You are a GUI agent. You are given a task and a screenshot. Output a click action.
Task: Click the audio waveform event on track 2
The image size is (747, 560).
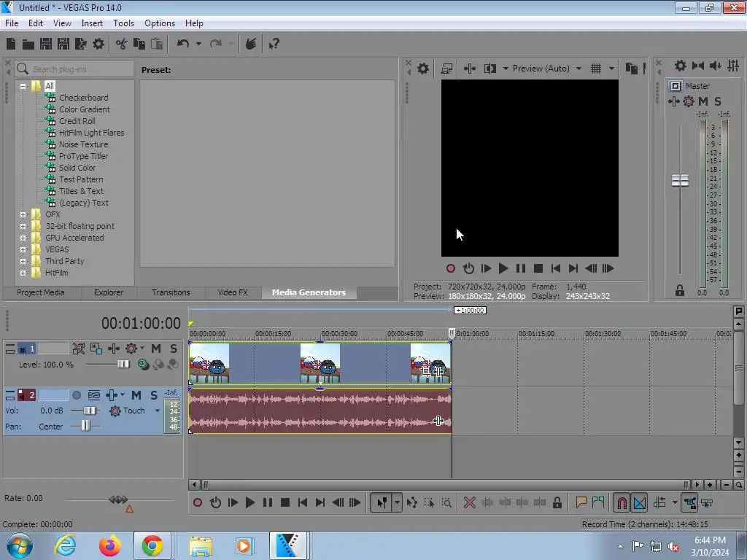(320, 411)
